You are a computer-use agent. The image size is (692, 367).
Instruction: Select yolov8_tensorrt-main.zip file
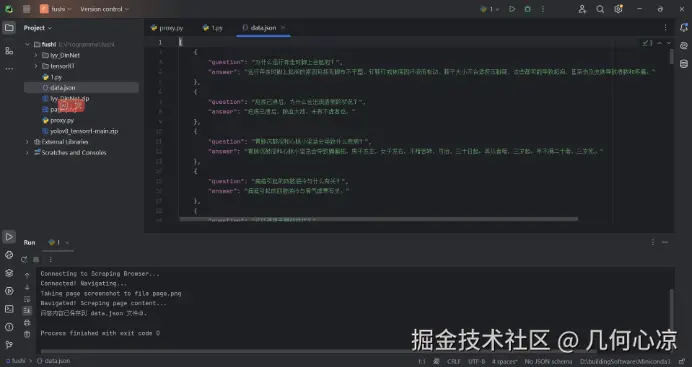pyautogui.click(x=80, y=131)
